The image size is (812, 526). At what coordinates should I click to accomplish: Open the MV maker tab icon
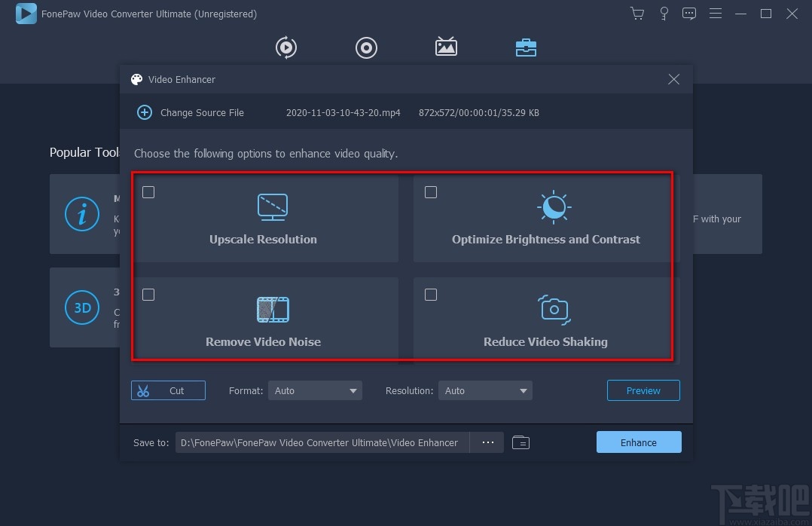[446, 47]
